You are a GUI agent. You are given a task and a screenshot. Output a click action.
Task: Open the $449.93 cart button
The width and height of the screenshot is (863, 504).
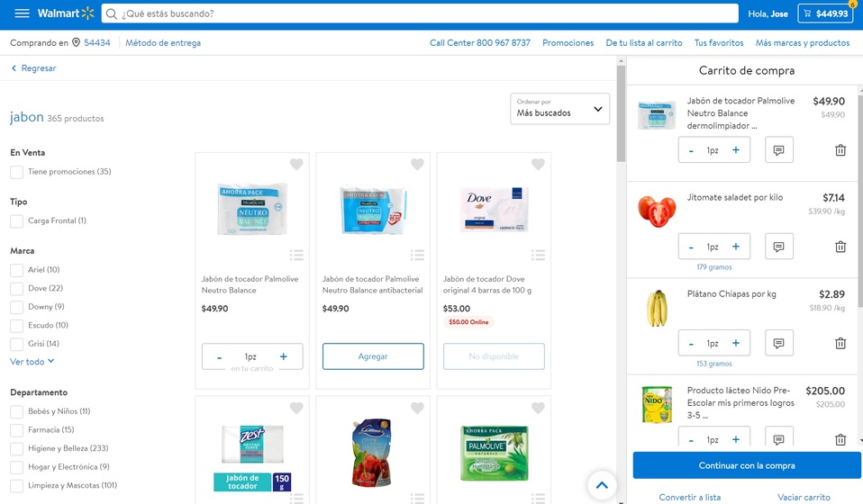coord(825,13)
